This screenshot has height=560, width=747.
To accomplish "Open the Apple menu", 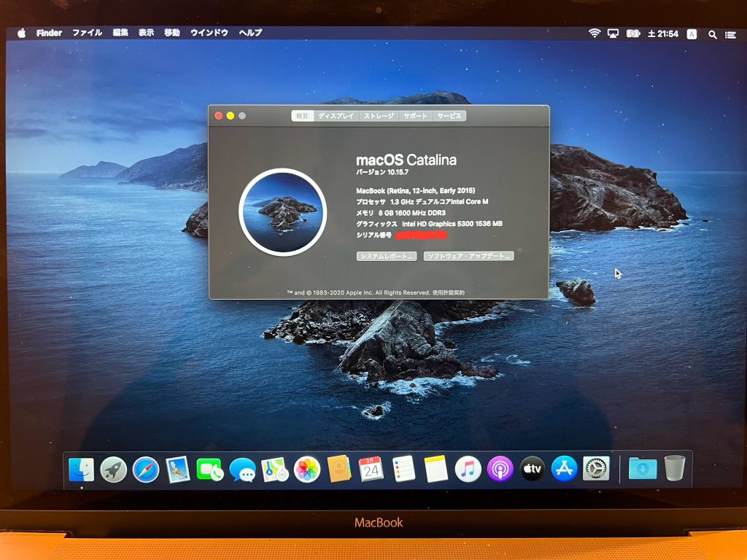I will pyautogui.click(x=21, y=33).
